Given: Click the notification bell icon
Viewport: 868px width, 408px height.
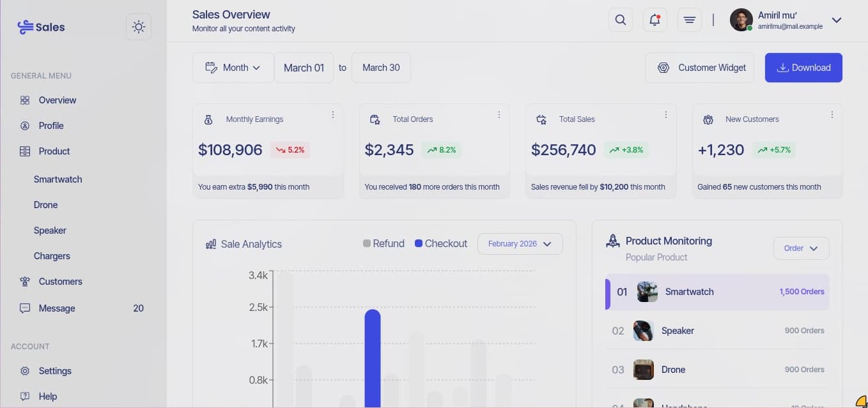Looking at the screenshot, I should 655,20.
